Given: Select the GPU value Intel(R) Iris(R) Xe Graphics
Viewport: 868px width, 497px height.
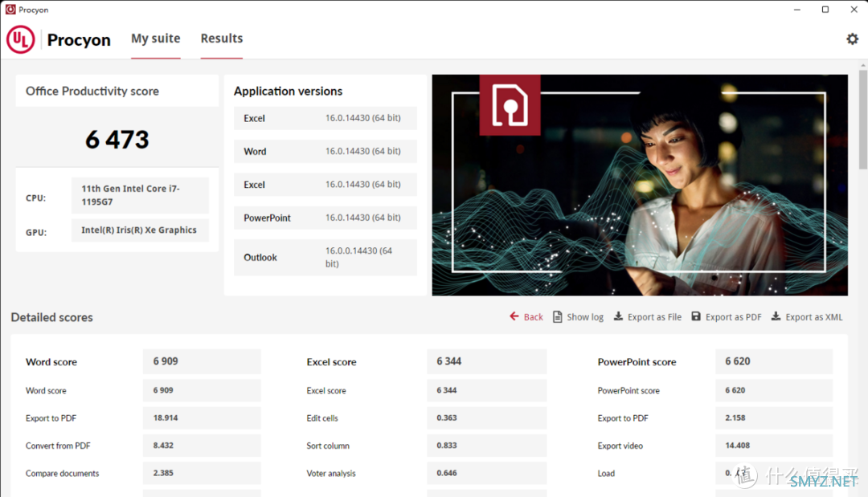Looking at the screenshot, I should (x=140, y=230).
